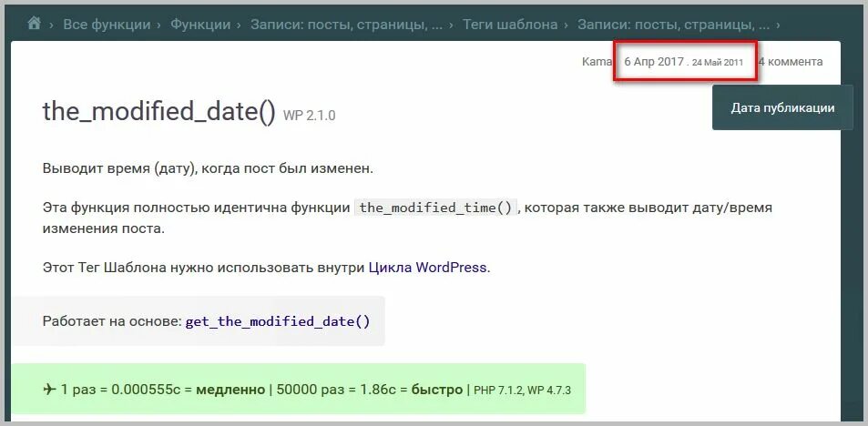Click the "WP 2.1.0" version label
The width and height of the screenshot is (868, 426).
pyautogui.click(x=310, y=116)
